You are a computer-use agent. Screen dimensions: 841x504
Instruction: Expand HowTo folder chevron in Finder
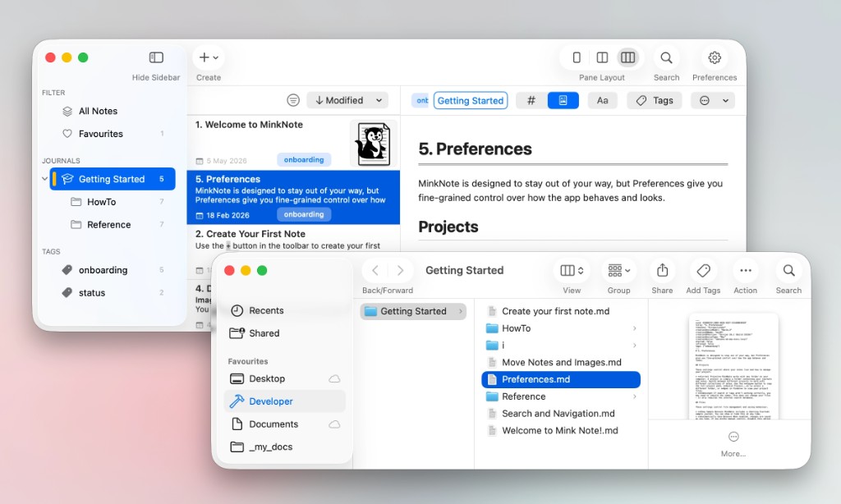pyautogui.click(x=635, y=328)
